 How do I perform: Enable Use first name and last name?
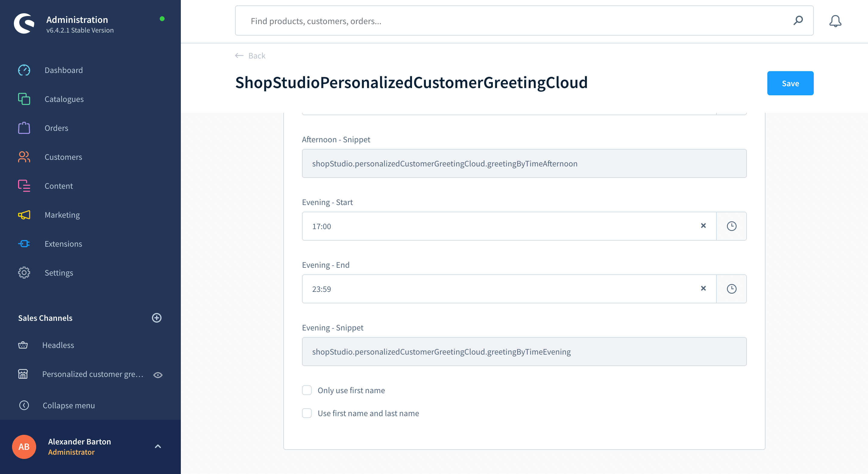click(307, 413)
